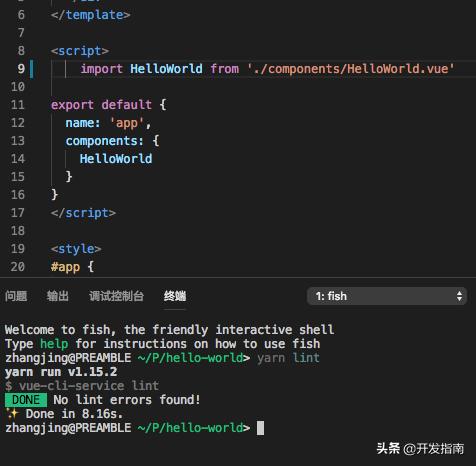Click the green 'help' word in the terminal
The height and width of the screenshot is (466, 476).
click(x=54, y=344)
